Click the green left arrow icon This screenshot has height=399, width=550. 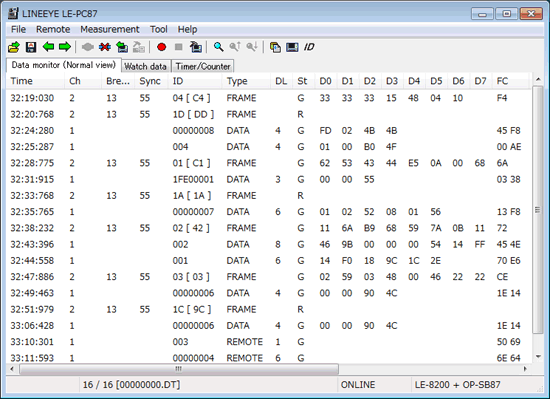(x=48, y=47)
